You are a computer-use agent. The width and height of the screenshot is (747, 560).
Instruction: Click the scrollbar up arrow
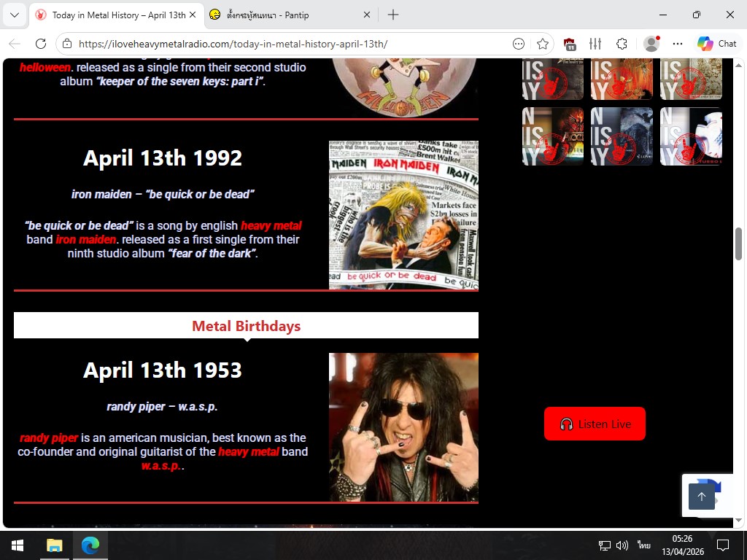(x=739, y=64)
